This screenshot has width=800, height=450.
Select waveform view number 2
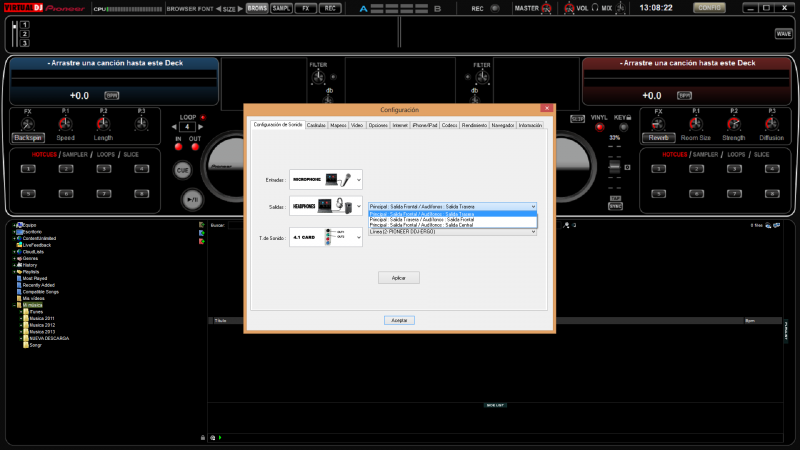24,34
